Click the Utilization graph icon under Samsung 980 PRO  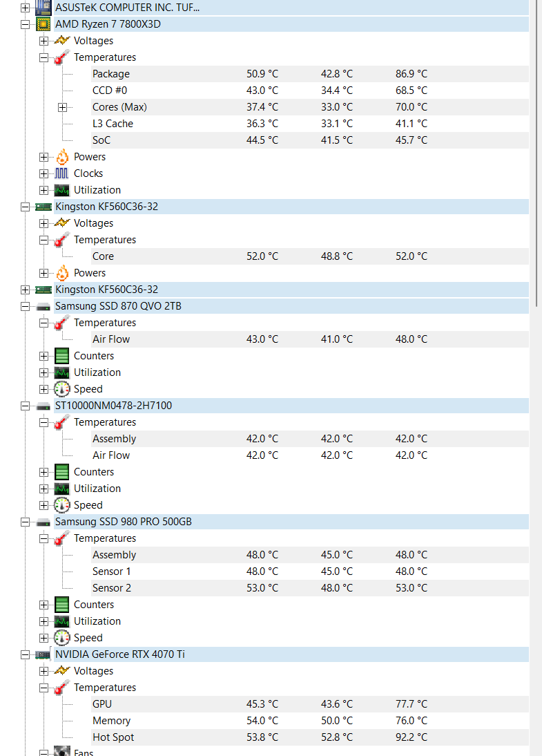(61, 621)
